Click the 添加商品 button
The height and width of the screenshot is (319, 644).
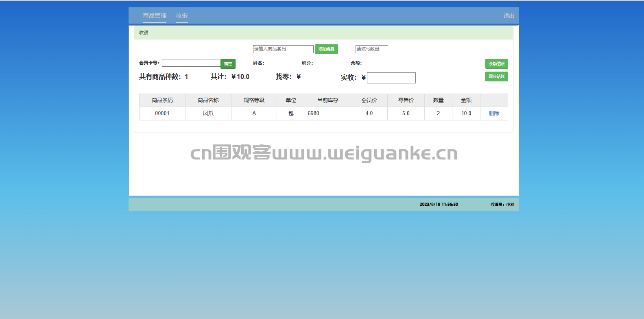[x=326, y=49]
